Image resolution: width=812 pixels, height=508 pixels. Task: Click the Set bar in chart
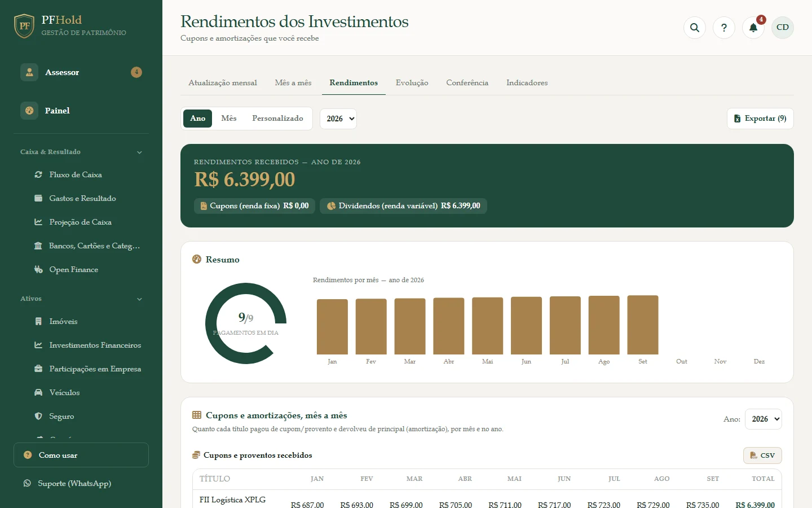tap(643, 325)
